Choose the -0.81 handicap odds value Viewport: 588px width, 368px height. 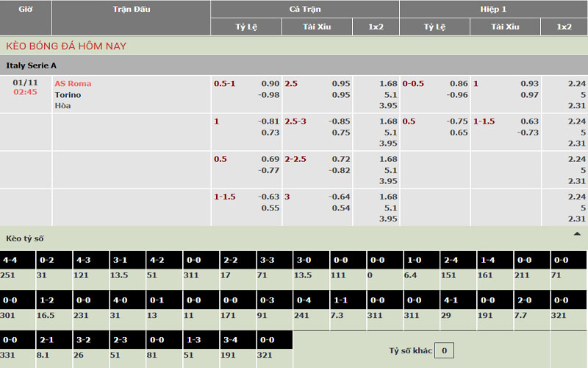268,121
